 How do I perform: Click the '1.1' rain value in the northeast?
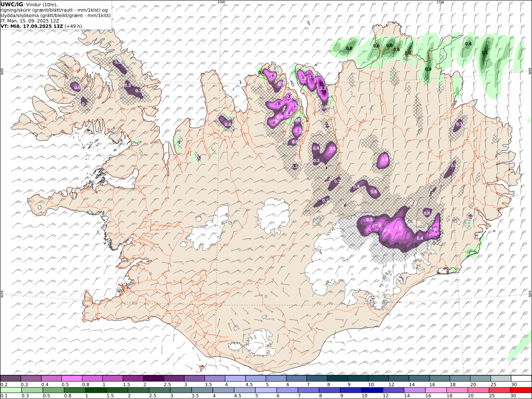click(485, 53)
